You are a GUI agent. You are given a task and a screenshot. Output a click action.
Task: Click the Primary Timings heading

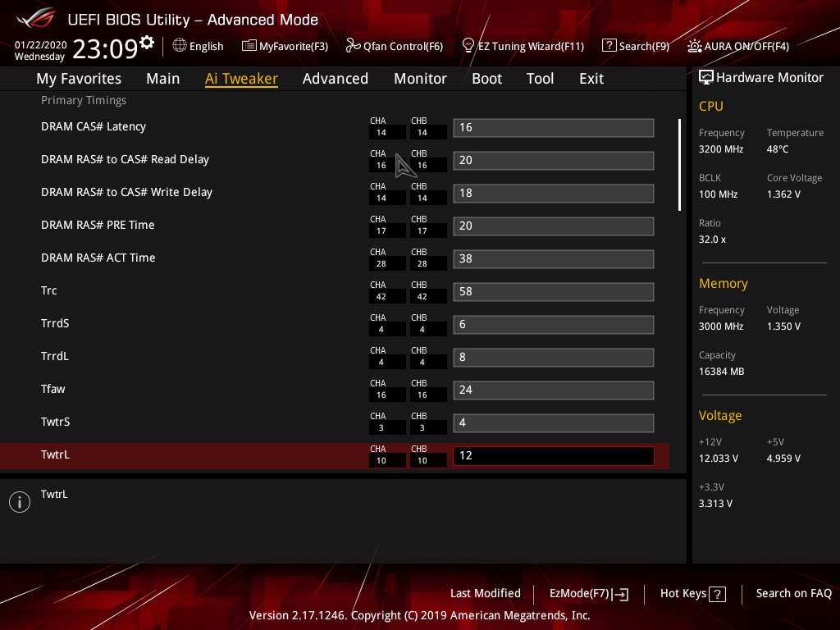84,100
